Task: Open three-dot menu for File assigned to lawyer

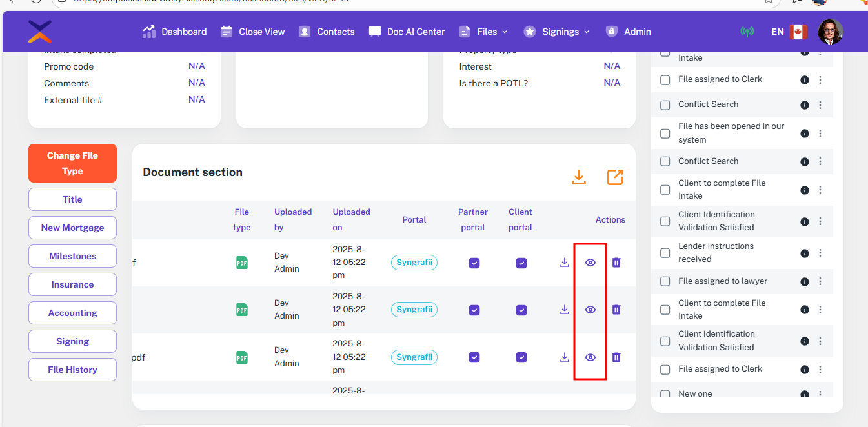Action: pos(820,281)
